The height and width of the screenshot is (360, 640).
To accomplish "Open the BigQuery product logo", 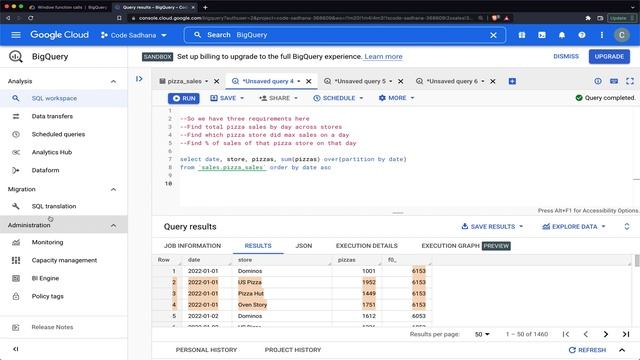I will click(x=16, y=56).
